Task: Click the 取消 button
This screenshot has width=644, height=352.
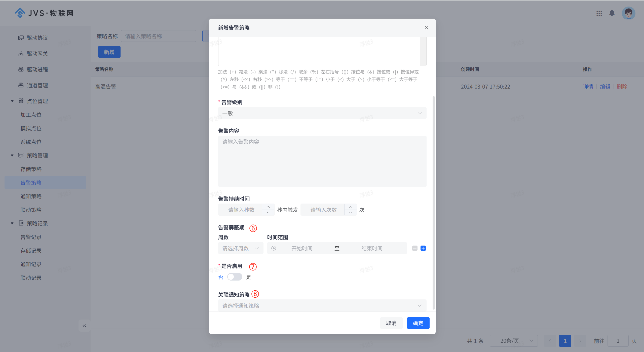Action: coord(391,323)
